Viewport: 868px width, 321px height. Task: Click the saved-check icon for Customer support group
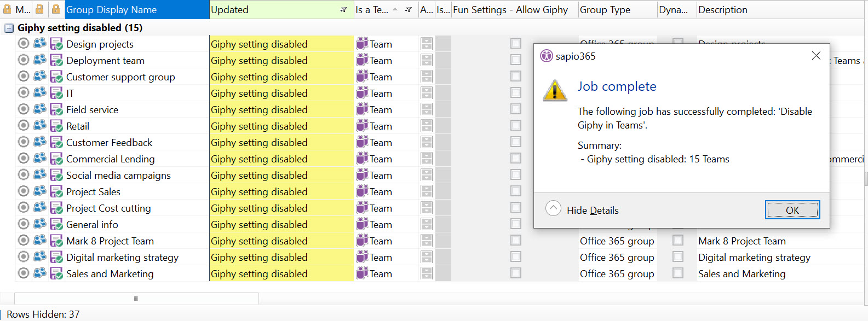(x=56, y=77)
